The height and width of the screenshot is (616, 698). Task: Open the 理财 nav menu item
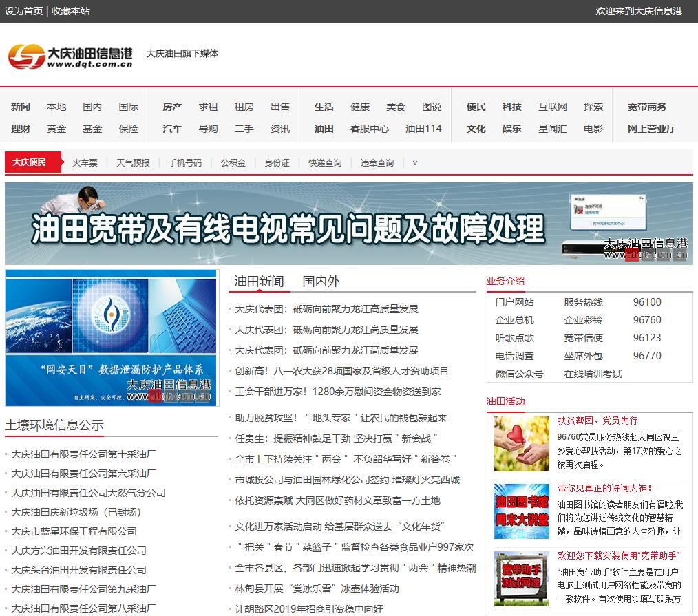click(21, 129)
